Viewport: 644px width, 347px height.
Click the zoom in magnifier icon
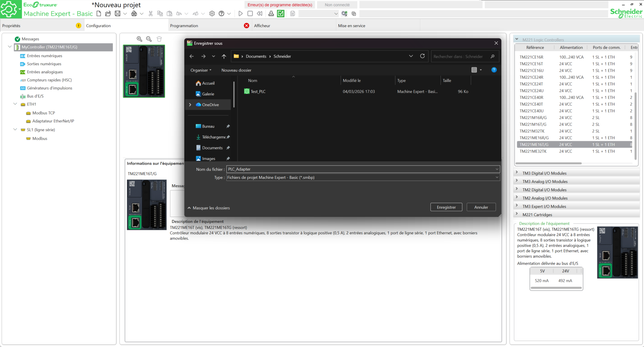(139, 39)
